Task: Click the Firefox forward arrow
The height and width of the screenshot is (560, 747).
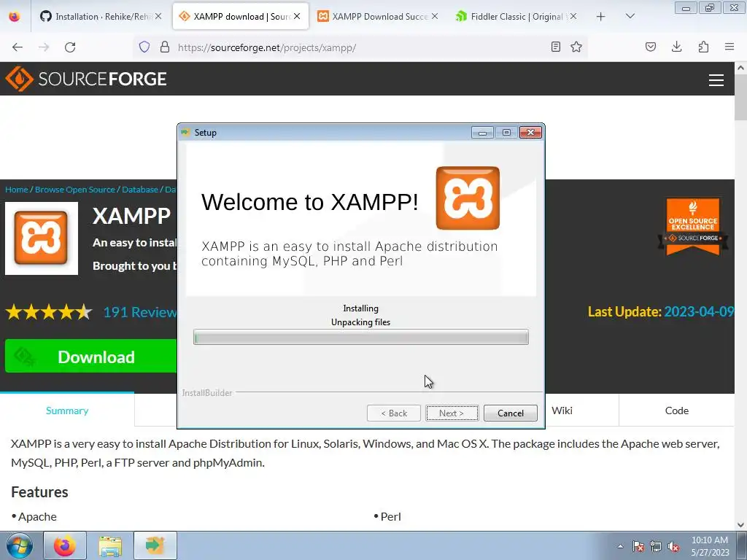Action: 44,47
